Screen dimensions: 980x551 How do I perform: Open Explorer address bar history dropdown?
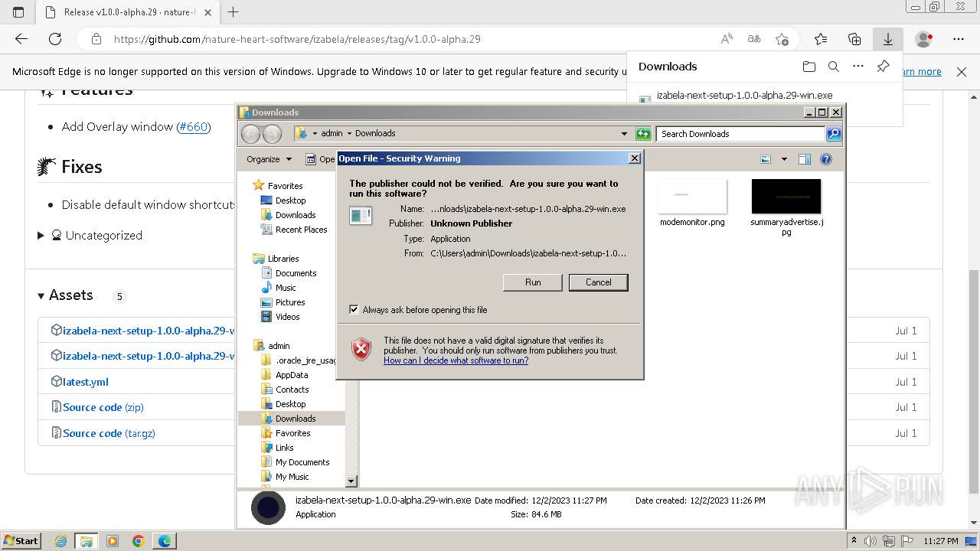pos(624,134)
